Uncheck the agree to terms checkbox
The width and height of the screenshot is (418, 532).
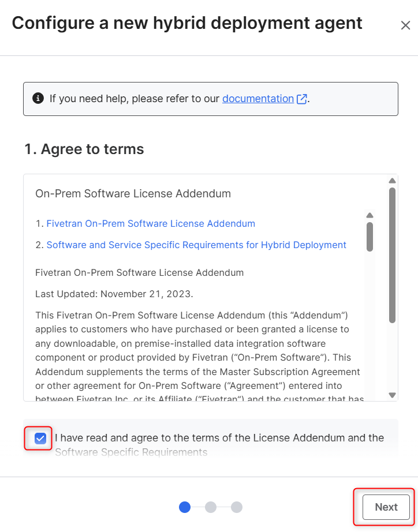[40, 439]
